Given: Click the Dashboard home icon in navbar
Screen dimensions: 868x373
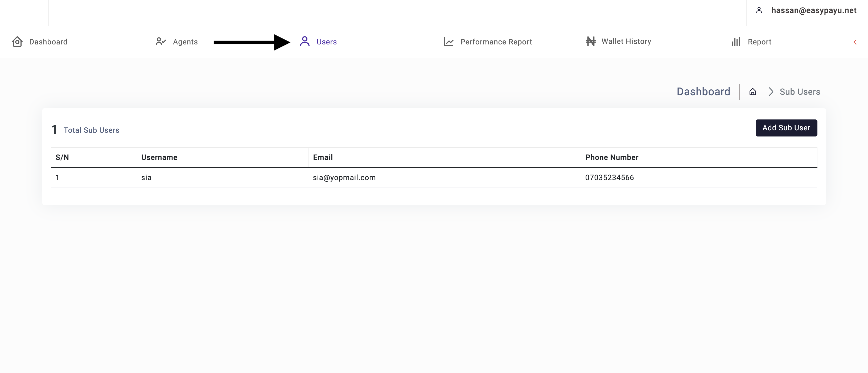Looking at the screenshot, I should coord(17,42).
